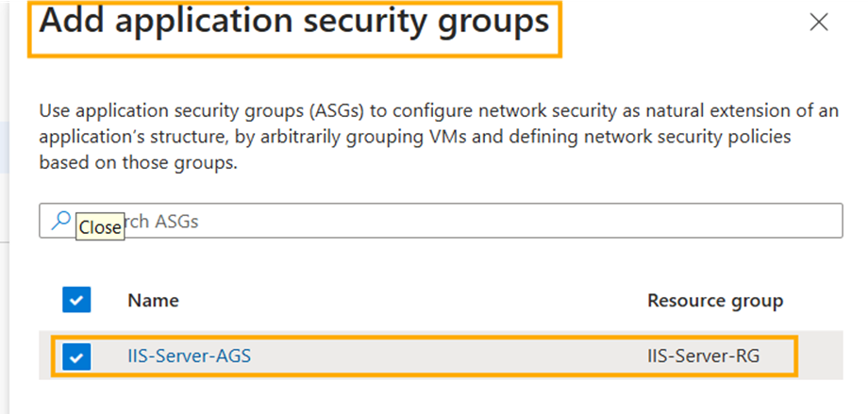Focus the Search ASGs input field

pos(472,222)
